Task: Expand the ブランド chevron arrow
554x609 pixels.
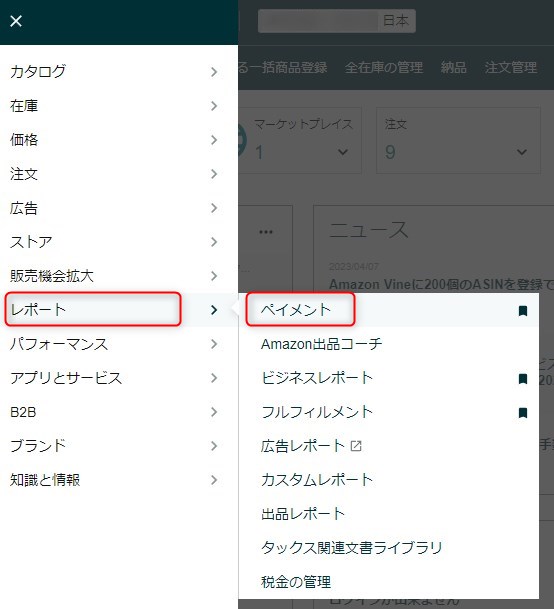Action: pyautogui.click(x=214, y=446)
